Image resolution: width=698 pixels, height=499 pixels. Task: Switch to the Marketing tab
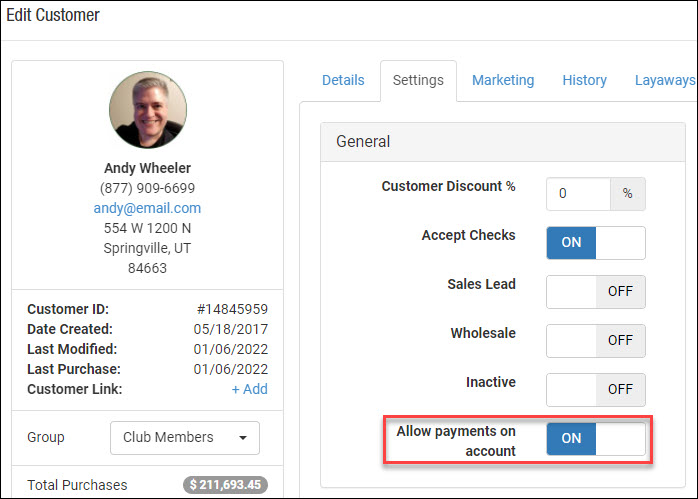pyautogui.click(x=503, y=80)
